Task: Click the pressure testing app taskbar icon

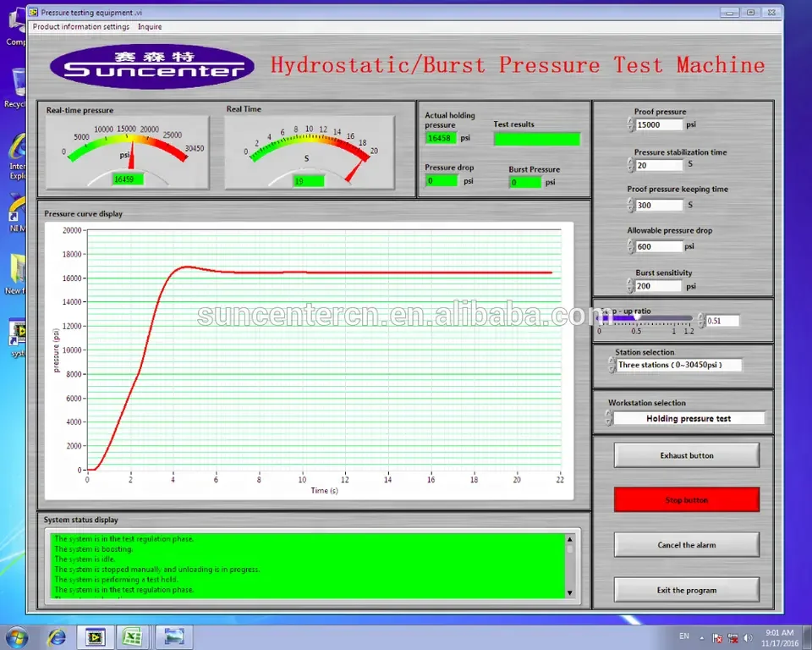Action: (96, 636)
